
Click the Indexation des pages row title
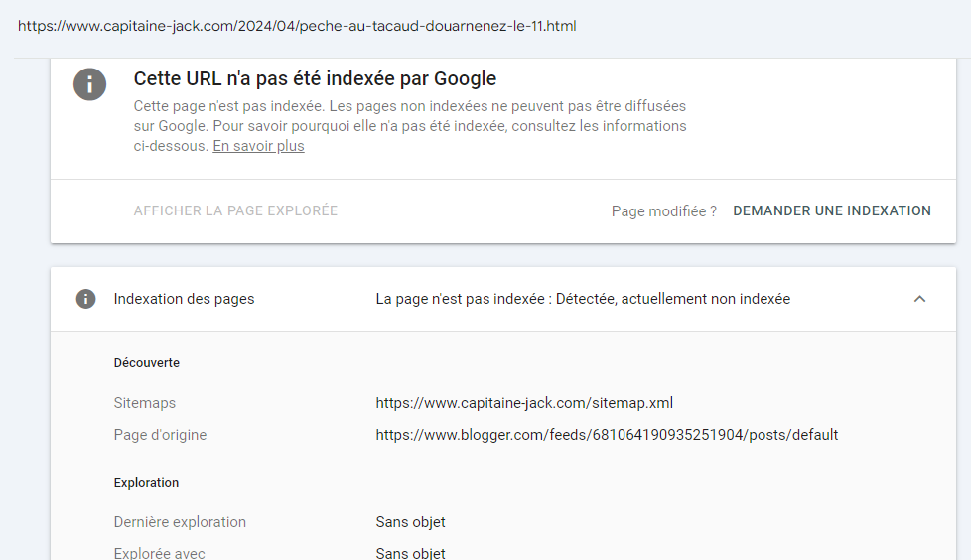(184, 299)
